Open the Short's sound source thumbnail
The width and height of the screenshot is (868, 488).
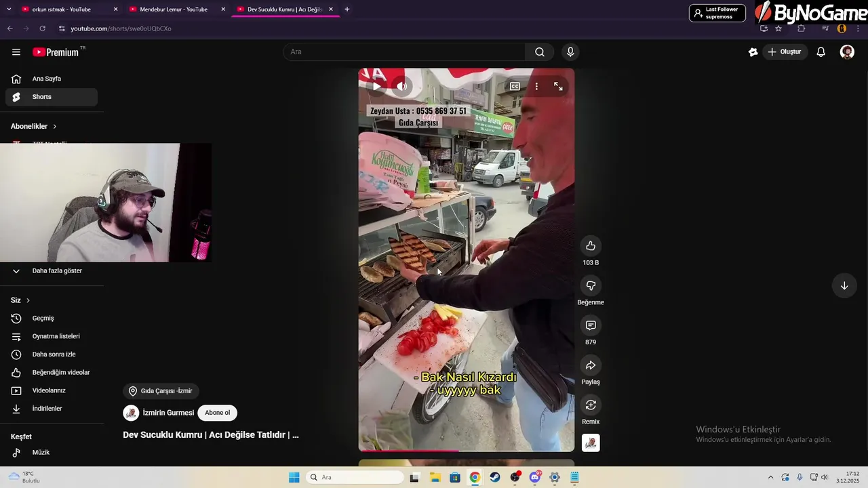(591, 443)
